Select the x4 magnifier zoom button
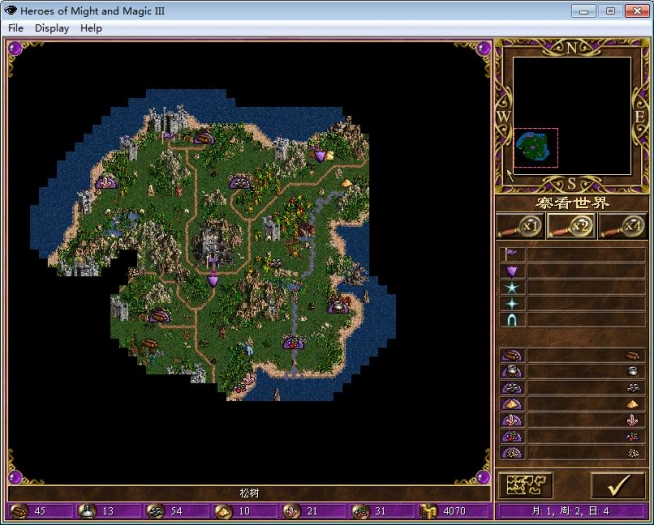 pyautogui.click(x=622, y=226)
